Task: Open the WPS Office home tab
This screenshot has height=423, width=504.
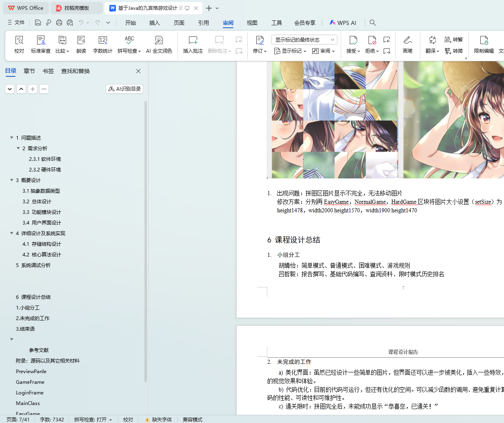Action: pos(27,8)
